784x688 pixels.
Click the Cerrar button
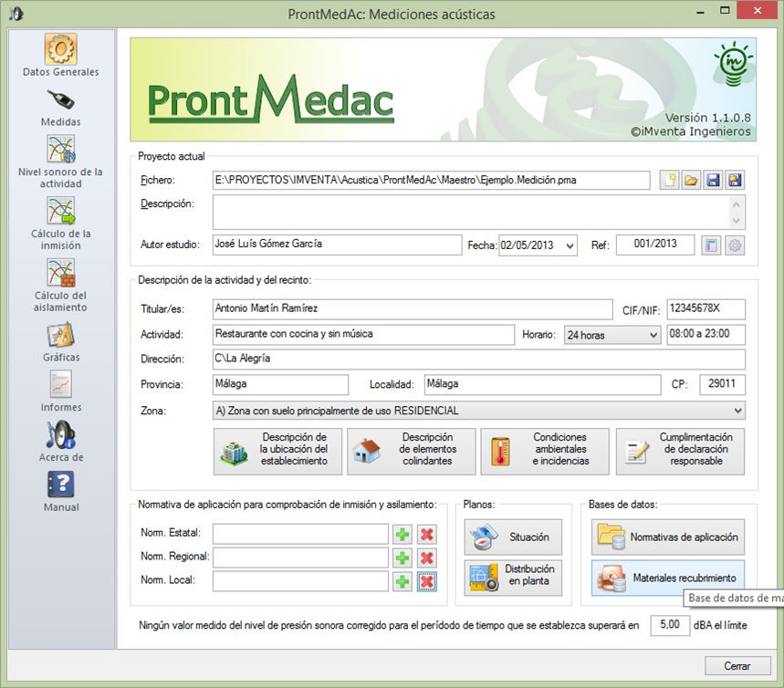[x=737, y=665]
